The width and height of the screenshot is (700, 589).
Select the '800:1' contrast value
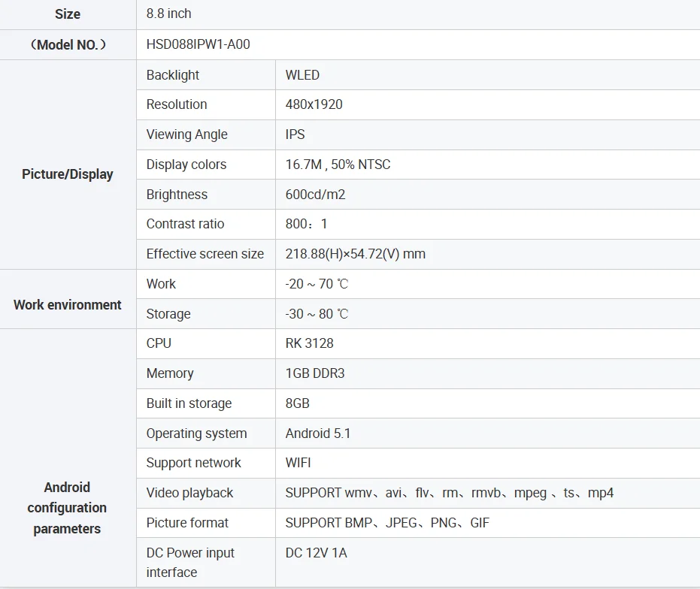tap(306, 224)
